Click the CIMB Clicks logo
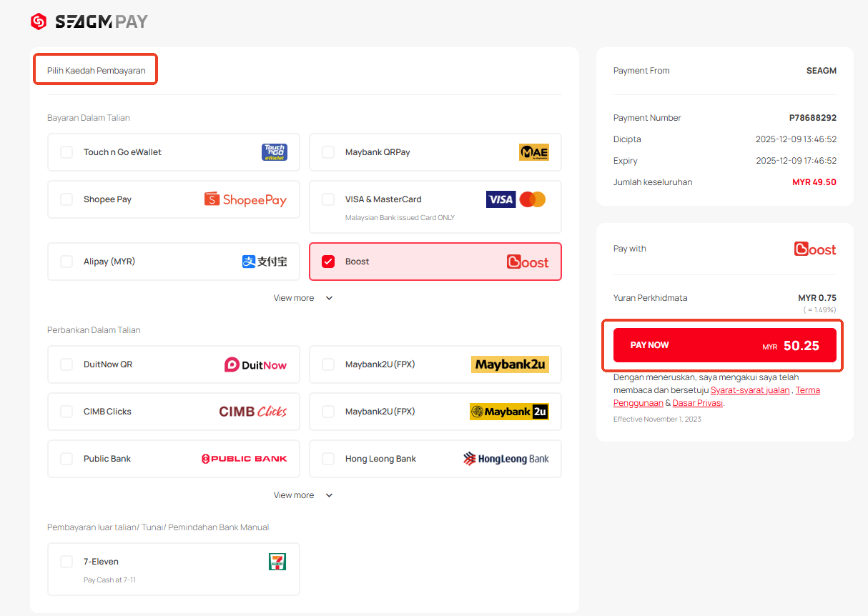This screenshot has width=868, height=616. coord(252,412)
